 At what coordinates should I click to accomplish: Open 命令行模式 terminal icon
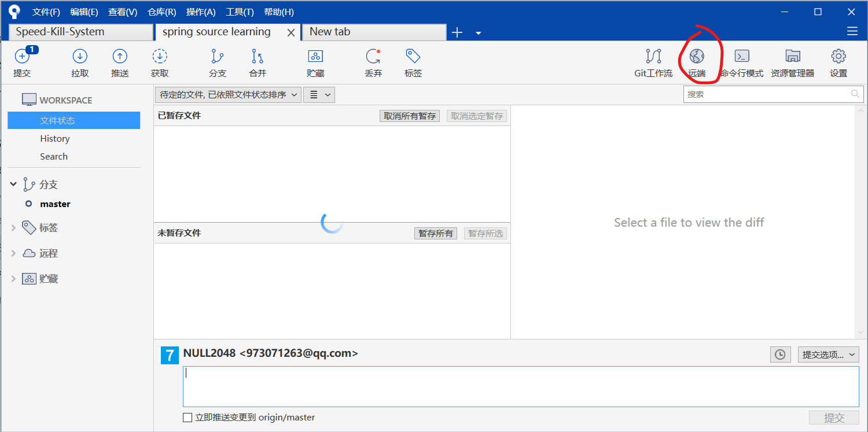coord(742,62)
